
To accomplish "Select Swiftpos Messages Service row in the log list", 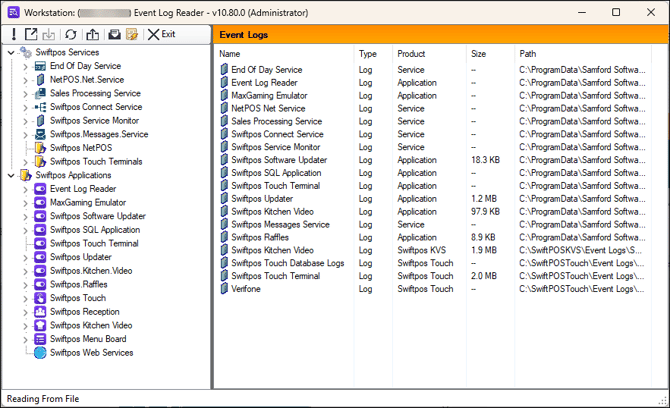I will tap(434, 224).
